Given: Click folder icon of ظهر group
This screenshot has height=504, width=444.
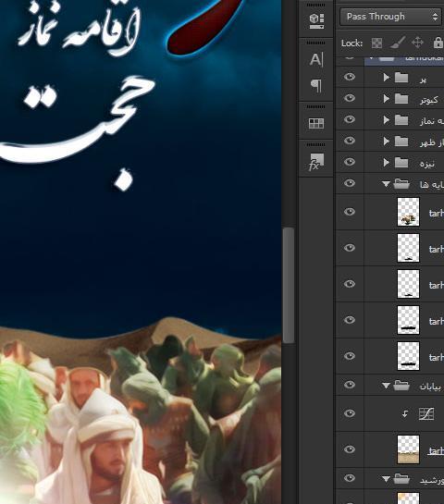Looking at the screenshot, I should coord(401,141).
